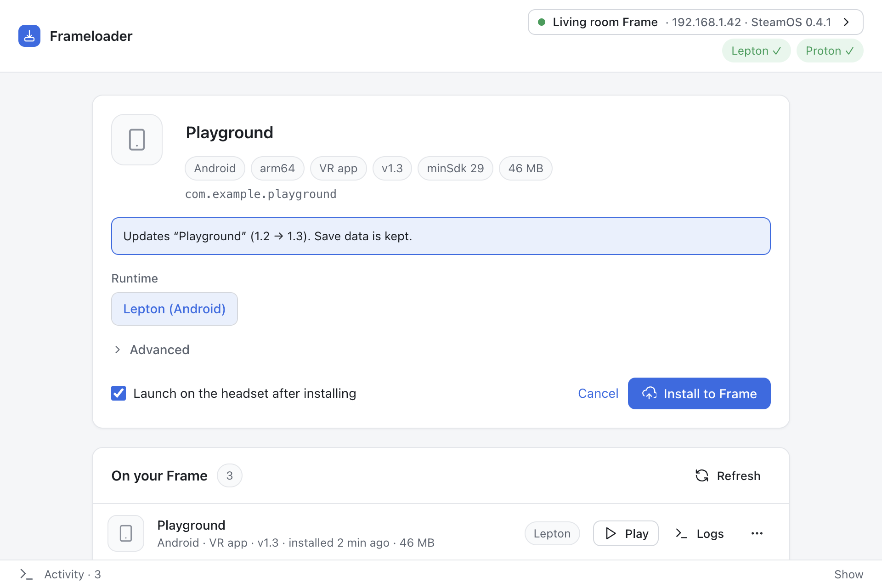Expand the Advanced section chevron

pyautogui.click(x=118, y=350)
